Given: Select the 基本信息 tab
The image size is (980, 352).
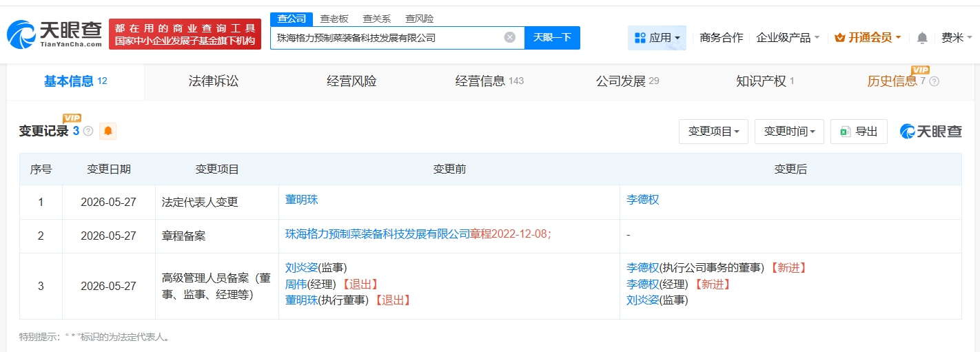Looking at the screenshot, I should coord(75,81).
